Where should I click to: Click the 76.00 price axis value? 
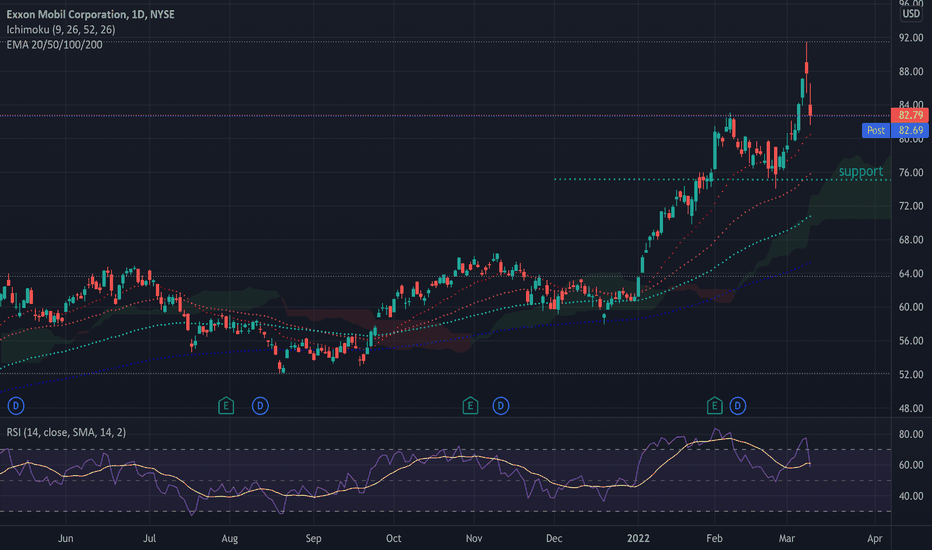(x=911, y=172)
